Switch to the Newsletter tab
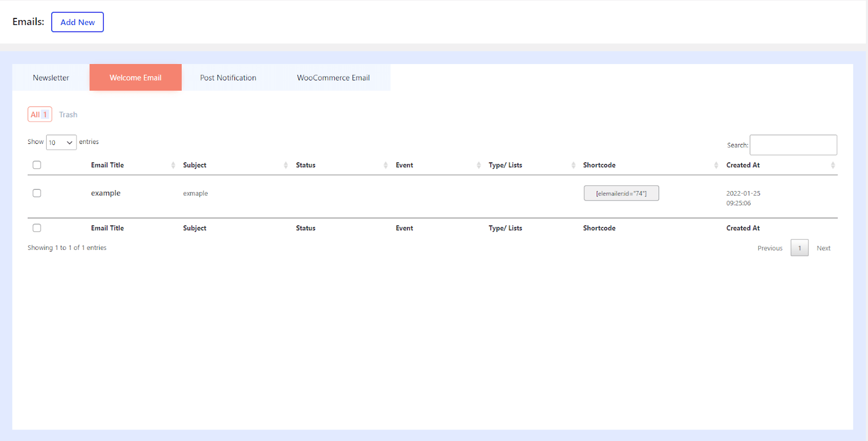Screen dimensions: 868x441 click(x=51, y=78)
